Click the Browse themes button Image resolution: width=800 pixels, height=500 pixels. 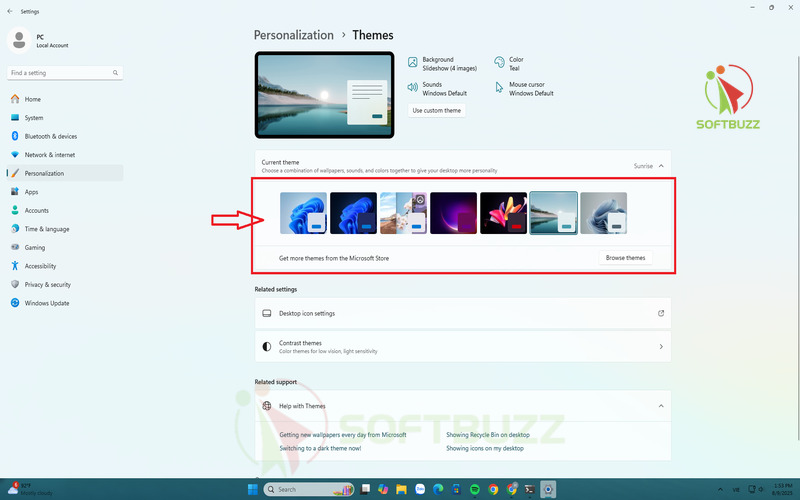pyautogui.click(x=625, y=258)
